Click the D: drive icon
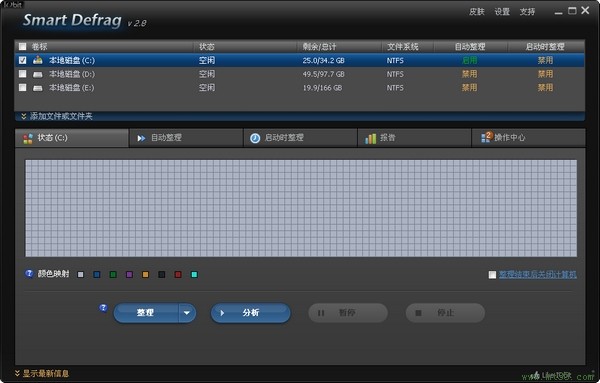This screenshot has width=600, height=383. (x=38, y=74)
